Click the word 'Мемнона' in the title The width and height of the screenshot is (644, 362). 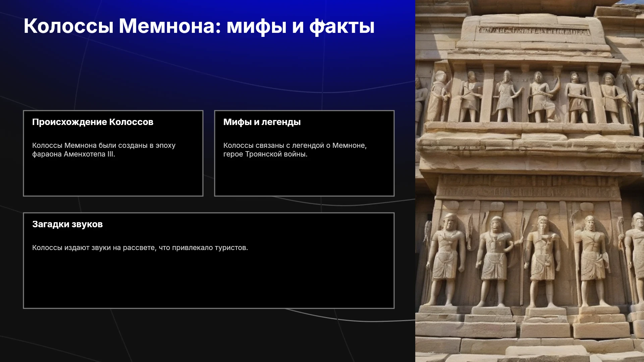[x=167, y=26]
